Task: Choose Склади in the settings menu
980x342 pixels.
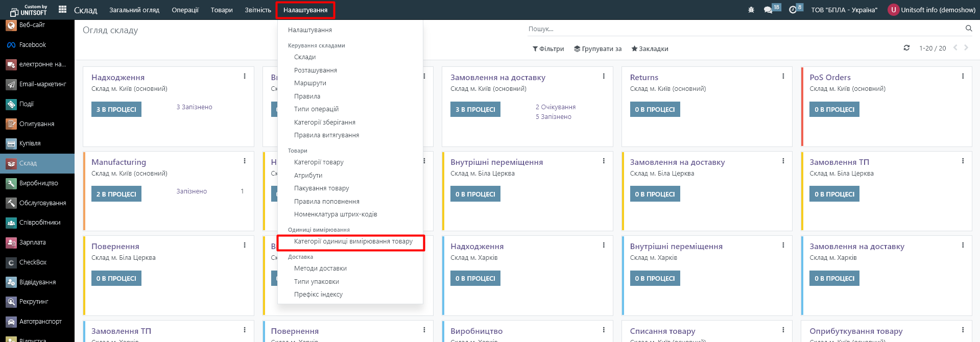Action: coord(305,57)
